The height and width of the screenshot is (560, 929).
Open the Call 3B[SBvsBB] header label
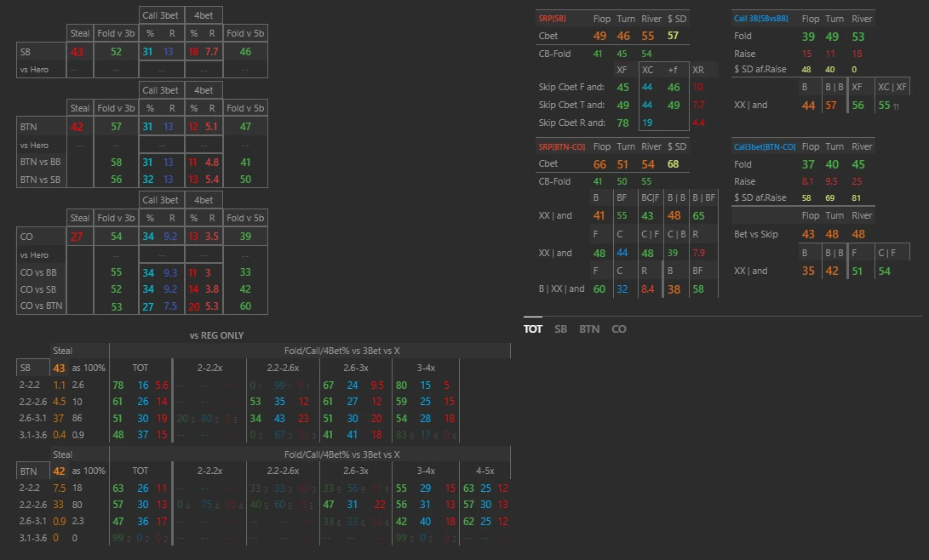(x=760, y=19)
